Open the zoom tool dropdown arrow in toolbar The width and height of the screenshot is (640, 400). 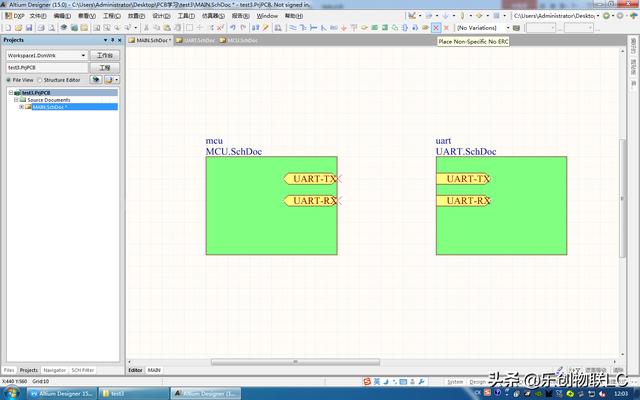[x=136, y=28]
